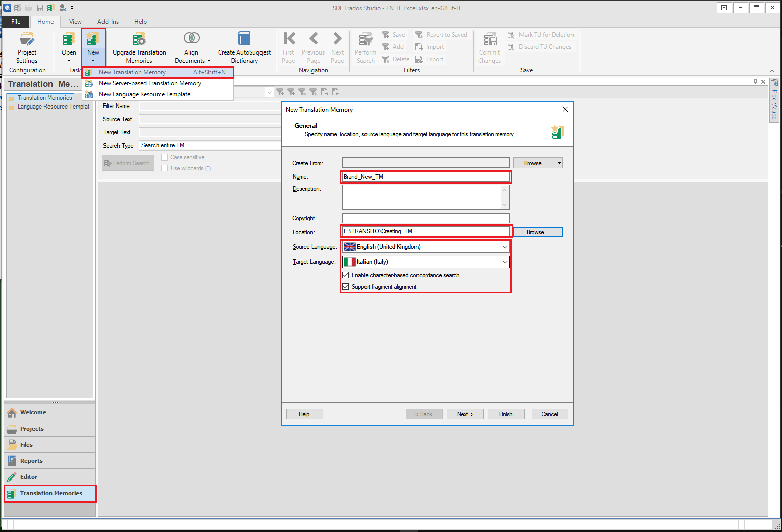Close the New Translation Memory dialog
This screenshot has height=532, width=782.
[565, 109]
